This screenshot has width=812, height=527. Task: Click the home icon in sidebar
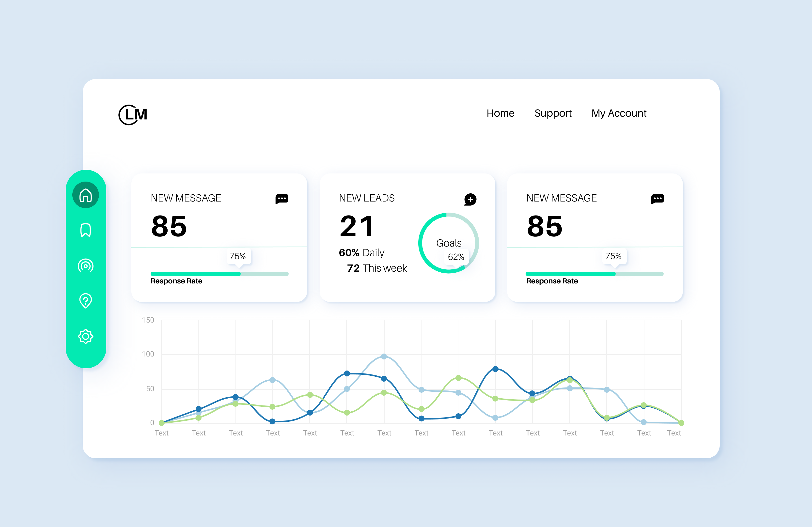[86, 195]
